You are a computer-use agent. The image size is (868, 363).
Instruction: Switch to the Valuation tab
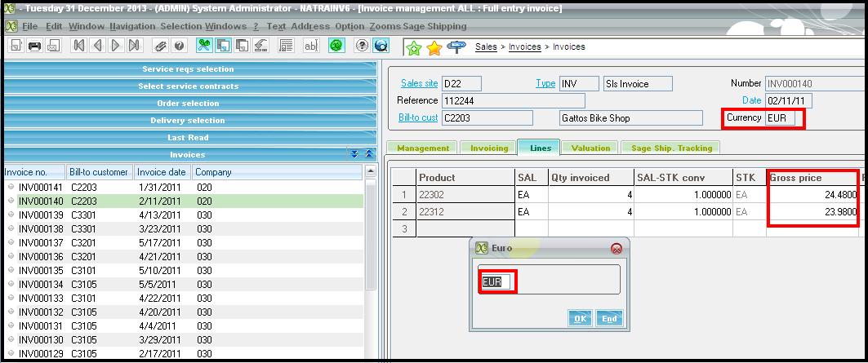tap(590, 148)
